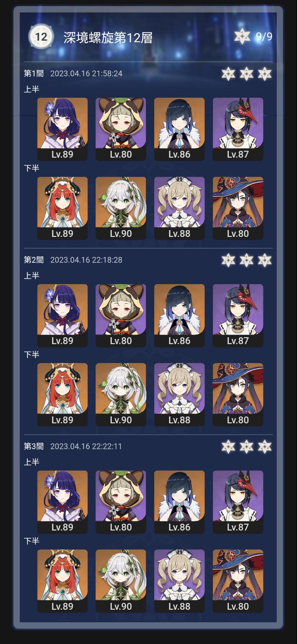Tap Kujou Sara Lv.87 portrait in chamber 1
This screenshot has height=644, width=297.
(238, 129)
